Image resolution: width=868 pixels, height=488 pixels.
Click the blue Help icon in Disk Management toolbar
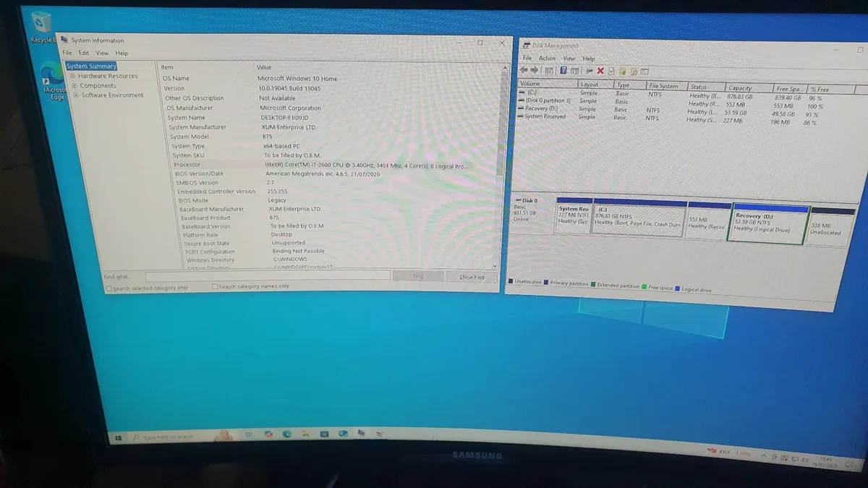pyautogui.click(x=562, y=71)
